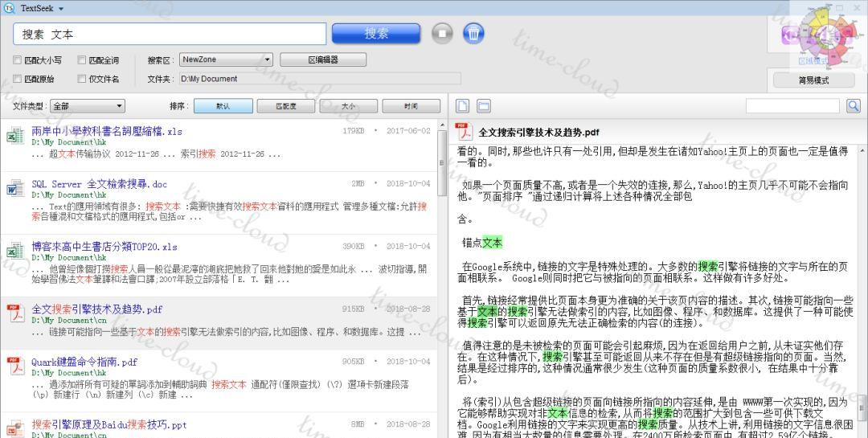Sort results by 时间

pos(411,106)
